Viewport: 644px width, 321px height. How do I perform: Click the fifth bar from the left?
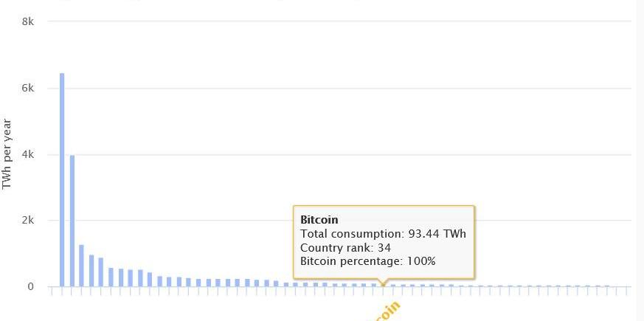tap(100, 272)
